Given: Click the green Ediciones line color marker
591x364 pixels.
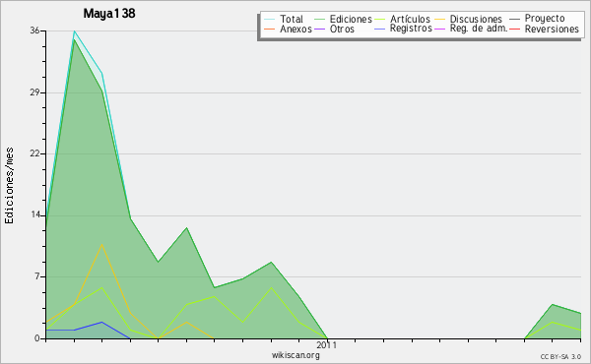Looking at the screenshot, I should [x=319, y=19].
